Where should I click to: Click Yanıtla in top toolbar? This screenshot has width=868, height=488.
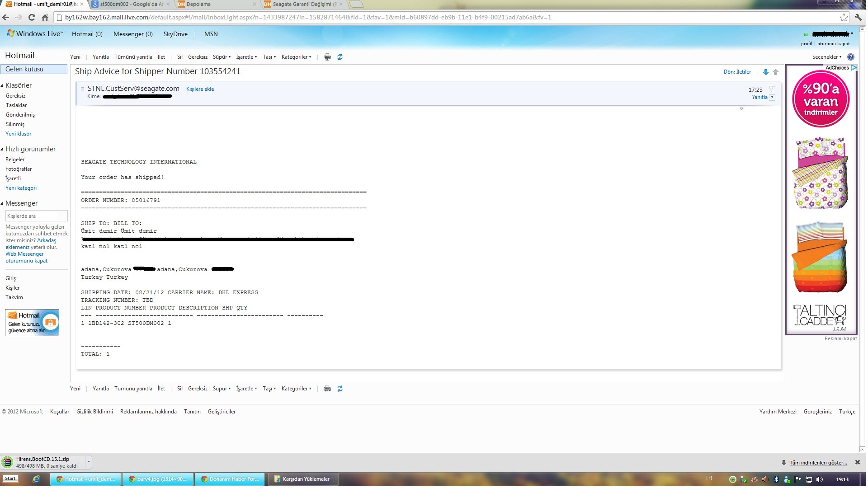coord(101,57)
